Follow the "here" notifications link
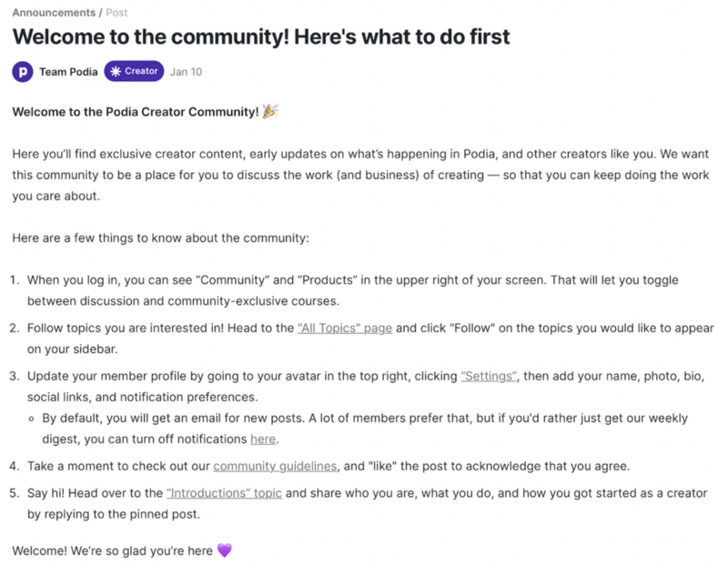Image resolution: width=728 pixels, height=565 pixels. [x=263, y=439]
